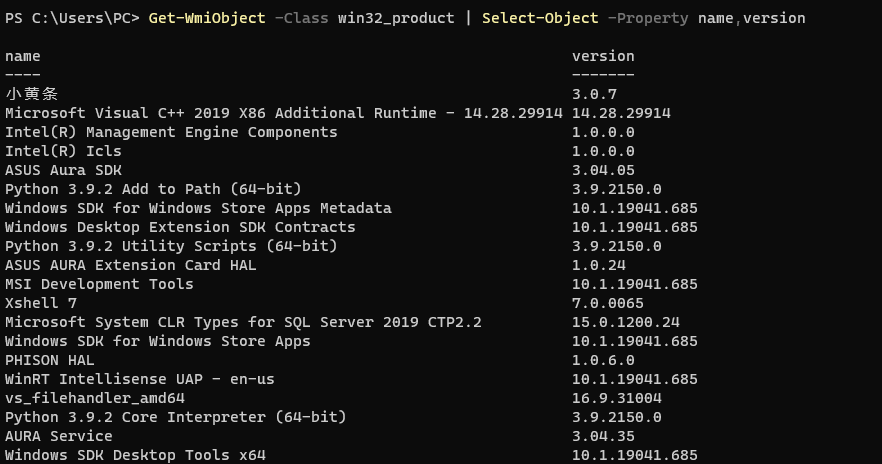Click the vs_filehandler_amd64 entry
882x464 pixels.
[94, 398]
